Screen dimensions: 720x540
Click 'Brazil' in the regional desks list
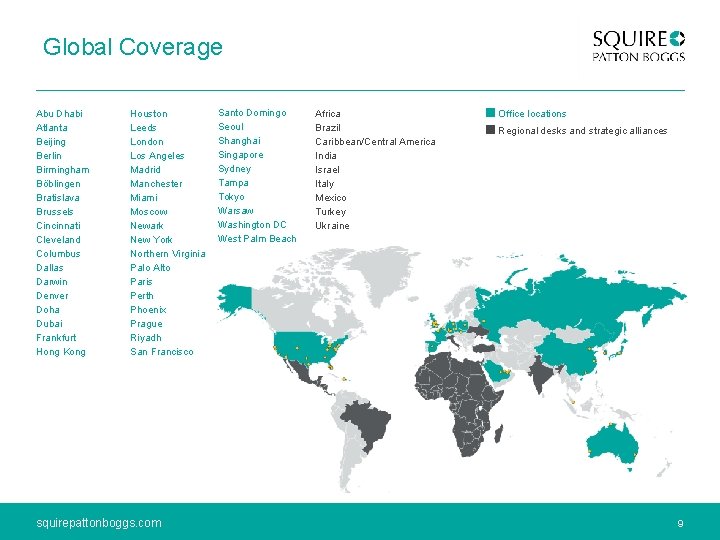point(328,128)
